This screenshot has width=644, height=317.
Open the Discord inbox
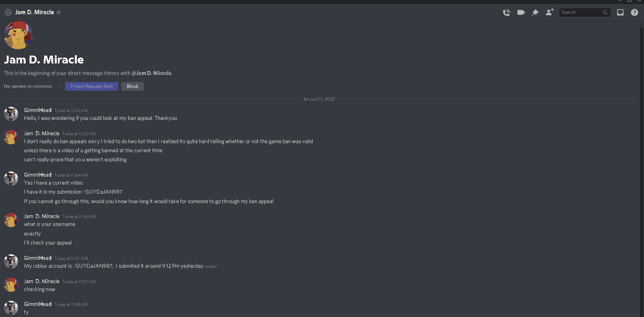tap(620, 12)
